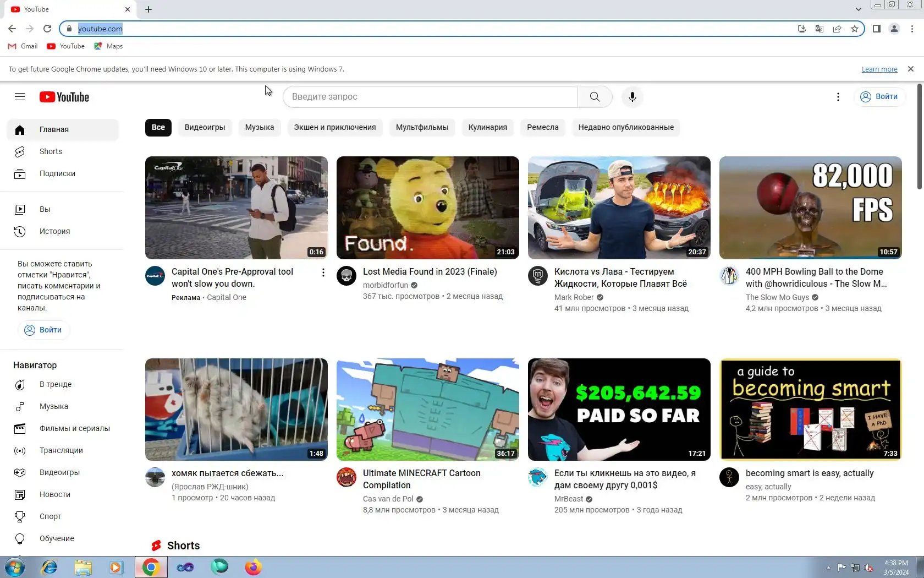Start voice search with microphone icon
This screenshot has height=578, width=924.
[x=632, y=97]
